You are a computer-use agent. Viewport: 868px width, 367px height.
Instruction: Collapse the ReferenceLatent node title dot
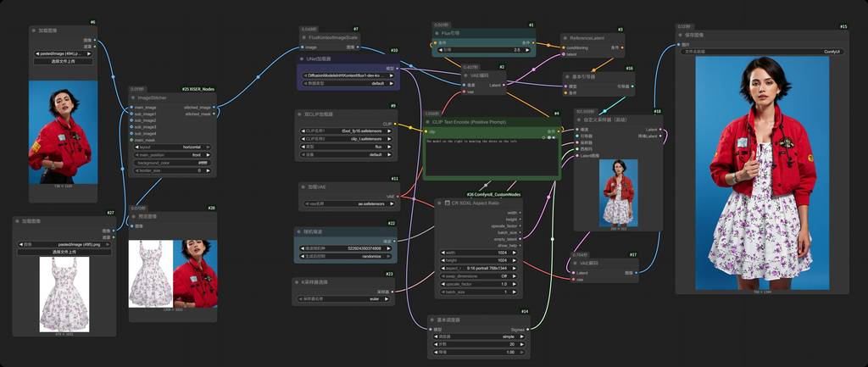[x=565, y=38]
